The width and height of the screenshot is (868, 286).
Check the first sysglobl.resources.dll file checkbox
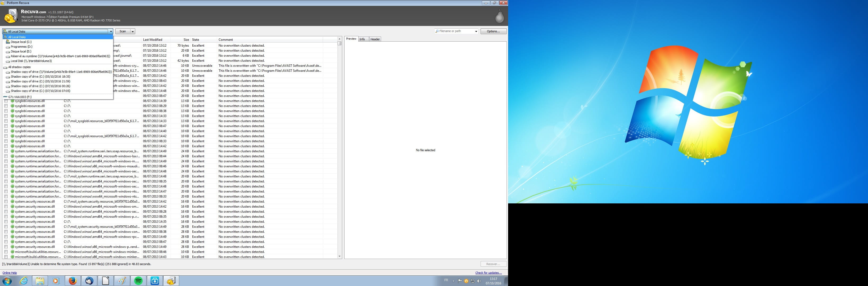[x=6, y=101]
